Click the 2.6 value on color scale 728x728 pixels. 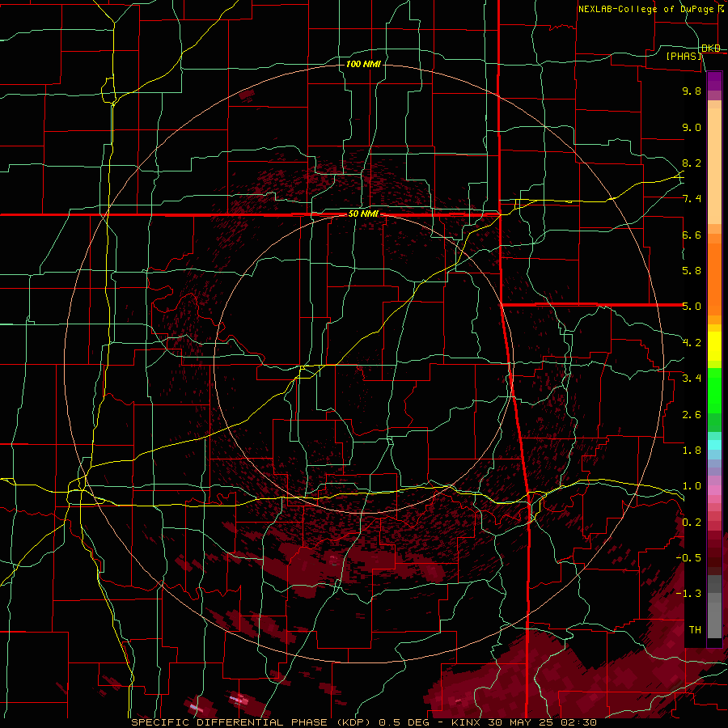point(692,415)
